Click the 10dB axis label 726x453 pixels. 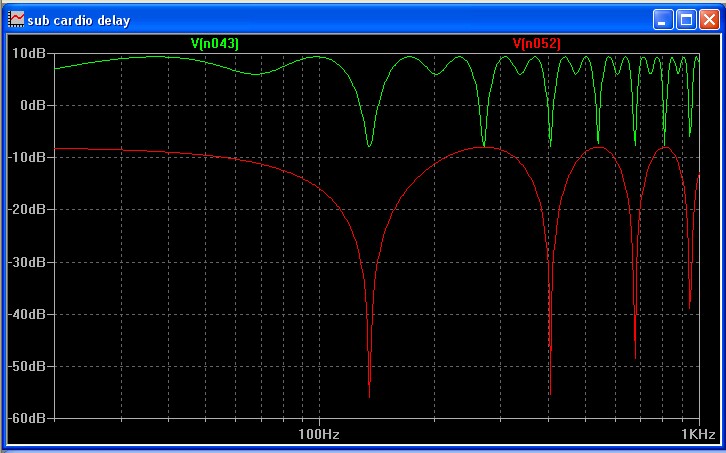(29, 54)
